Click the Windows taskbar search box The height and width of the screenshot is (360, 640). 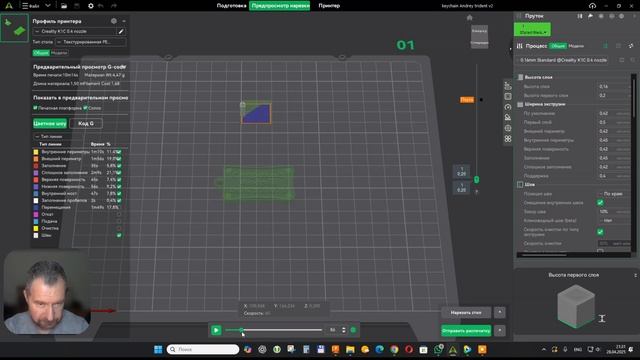203,349
